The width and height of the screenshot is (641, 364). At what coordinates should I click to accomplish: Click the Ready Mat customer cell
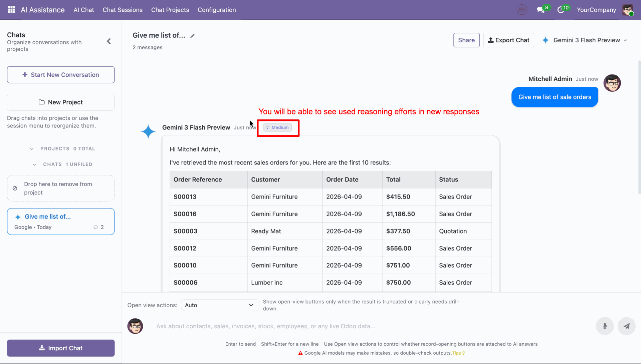coord(285,231)
